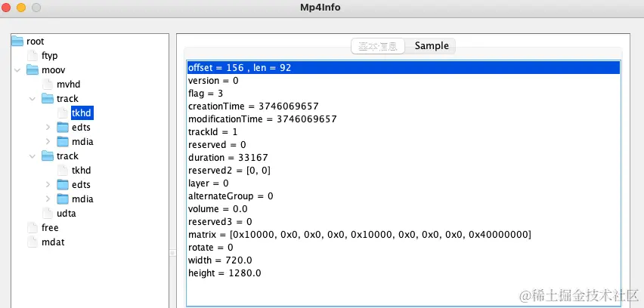Select the 'width = 720.0' row
The height and width of the screenshot is (308, 644).
coord(404,260)
